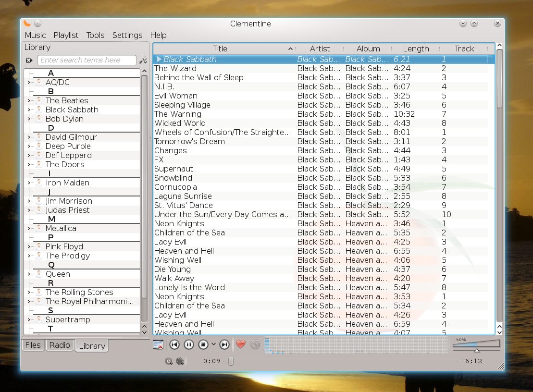Click the track position seek slider handle
Image resolution: width=533 pixels, height=392 pixels.
pyautogui.click(x=231, y=361)
